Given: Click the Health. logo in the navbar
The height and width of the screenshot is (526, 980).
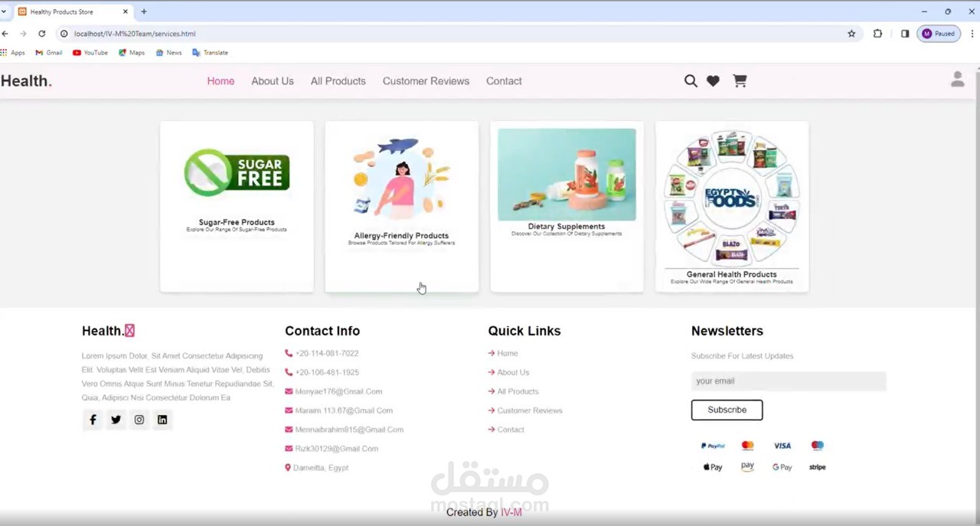Looking at the screenshot, I should tap(26, 80).
